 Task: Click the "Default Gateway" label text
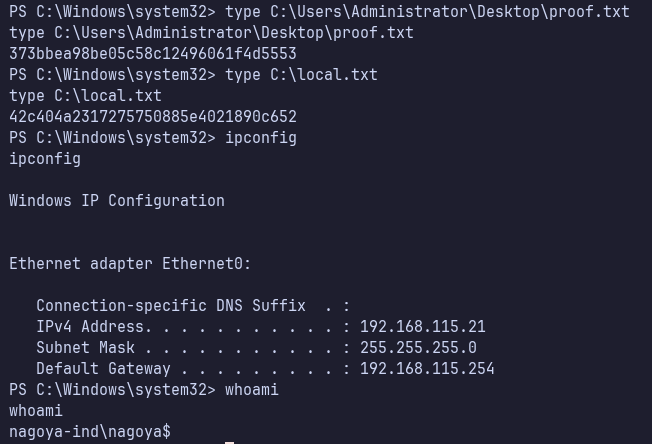click(99, 369)
